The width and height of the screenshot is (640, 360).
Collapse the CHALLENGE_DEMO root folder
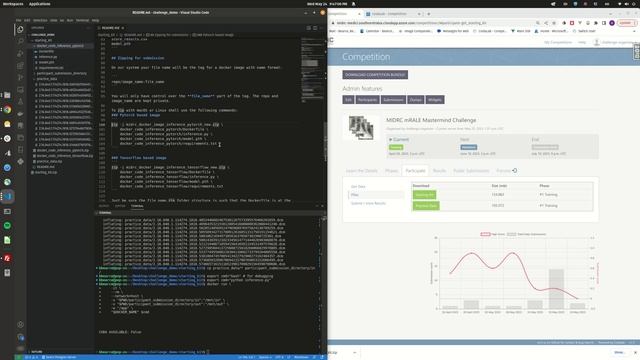[x=42, y=35]
